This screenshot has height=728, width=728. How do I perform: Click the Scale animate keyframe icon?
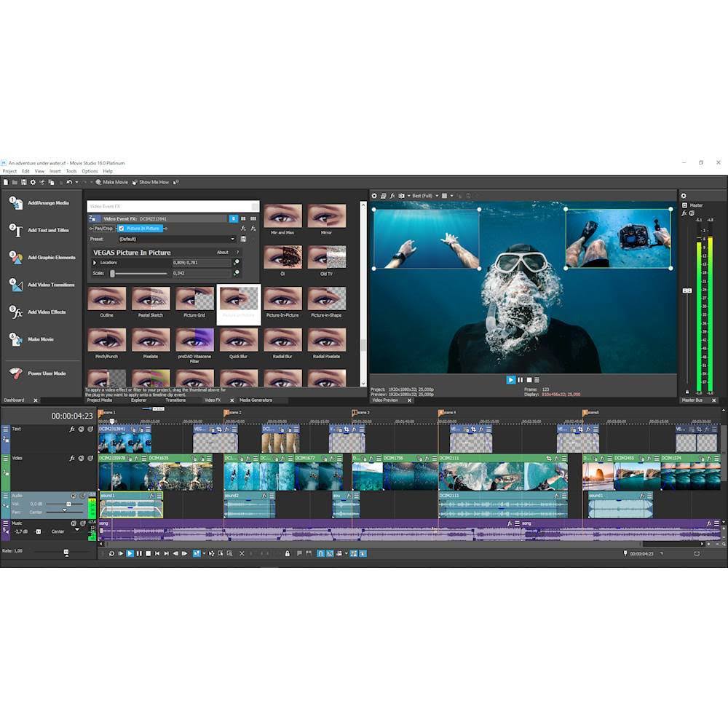pyautogui.click(x=237, y=273)
